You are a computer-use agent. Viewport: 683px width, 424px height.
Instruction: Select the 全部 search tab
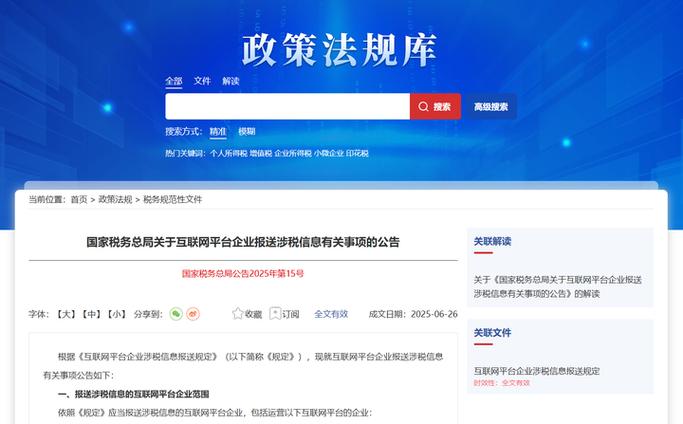174,81
